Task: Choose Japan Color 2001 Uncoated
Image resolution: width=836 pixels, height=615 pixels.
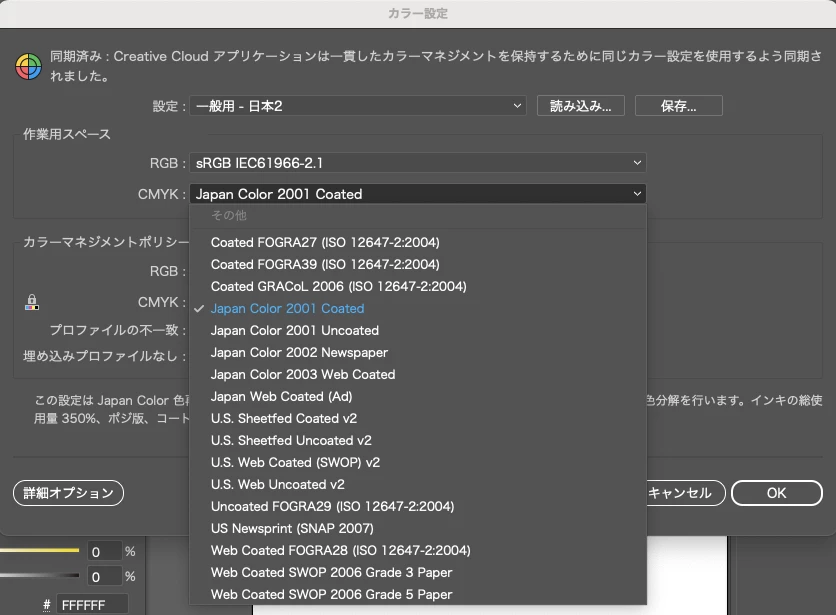Action: pyautogui.click(x=418, y=330)
